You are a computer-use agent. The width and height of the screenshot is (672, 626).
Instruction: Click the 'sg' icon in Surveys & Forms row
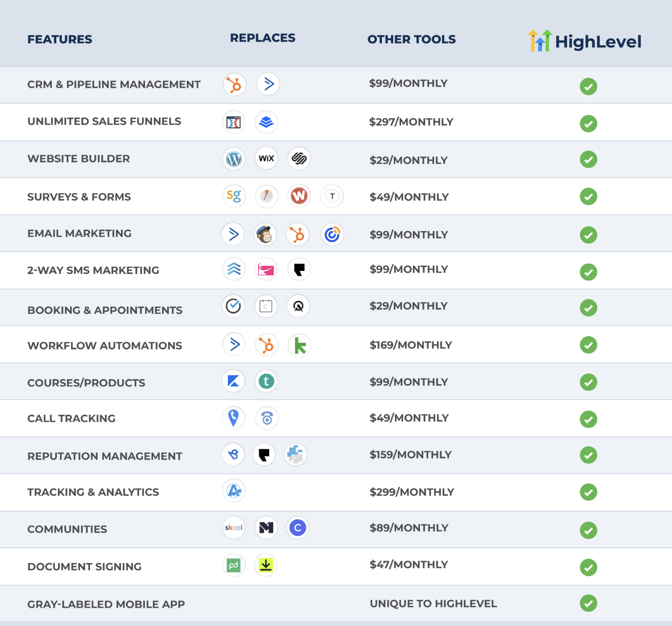pyautogui.click(x=234, y=196)
